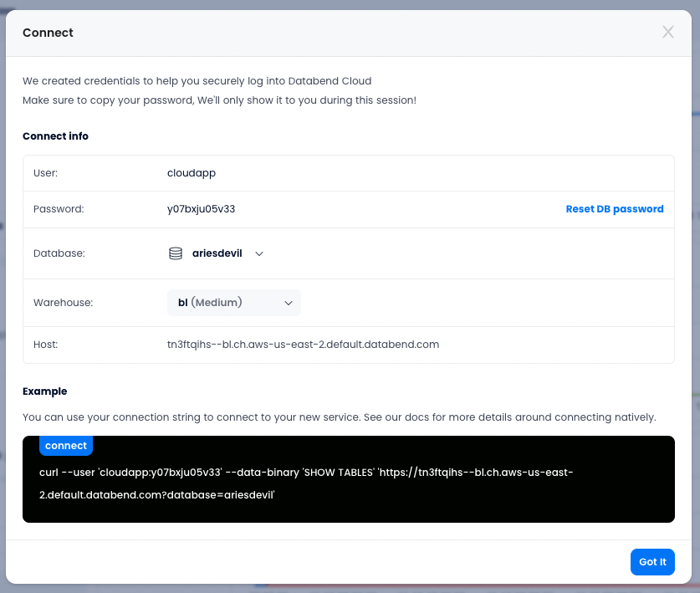Expand the ariesdevil database chevron

259,253
